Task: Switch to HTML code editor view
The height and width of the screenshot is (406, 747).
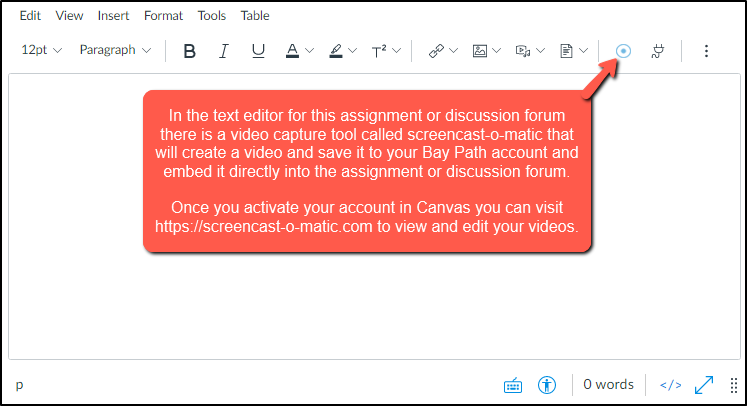Action: (x=671, y=385)
